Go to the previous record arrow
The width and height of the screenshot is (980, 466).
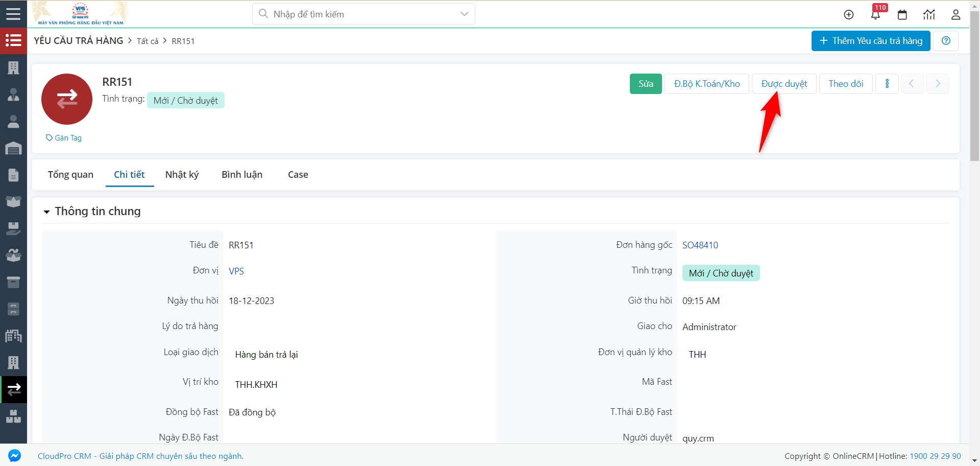point(912,84)
